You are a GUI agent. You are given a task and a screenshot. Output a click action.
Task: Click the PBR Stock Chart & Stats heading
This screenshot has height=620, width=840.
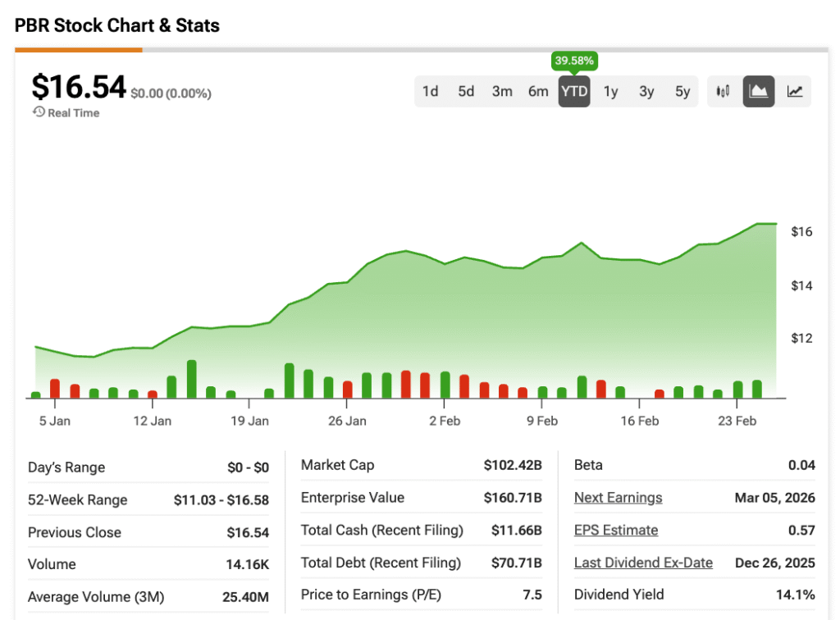[x=116, y=25]
